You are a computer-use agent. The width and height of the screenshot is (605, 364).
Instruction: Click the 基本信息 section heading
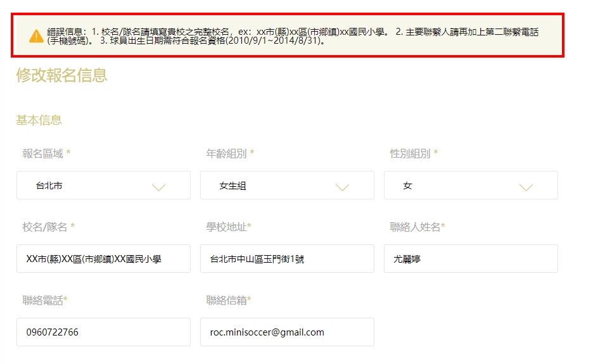tap(39, 120)
